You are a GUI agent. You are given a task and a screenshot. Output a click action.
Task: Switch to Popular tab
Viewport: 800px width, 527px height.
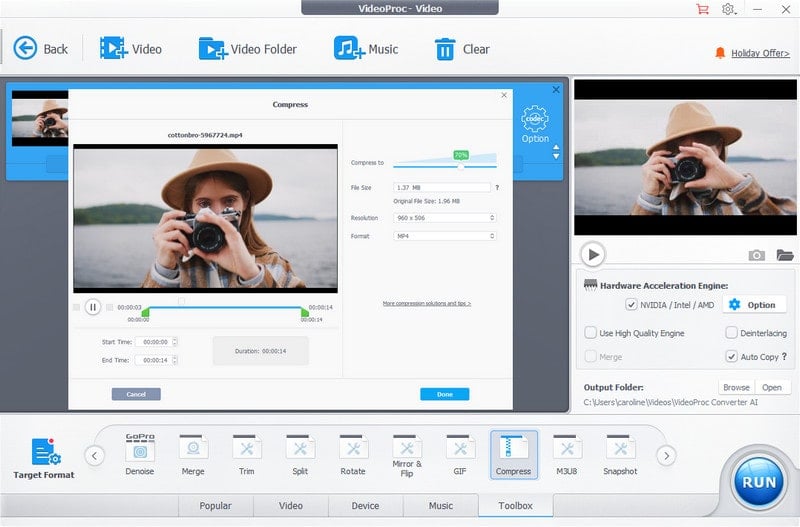215,506
